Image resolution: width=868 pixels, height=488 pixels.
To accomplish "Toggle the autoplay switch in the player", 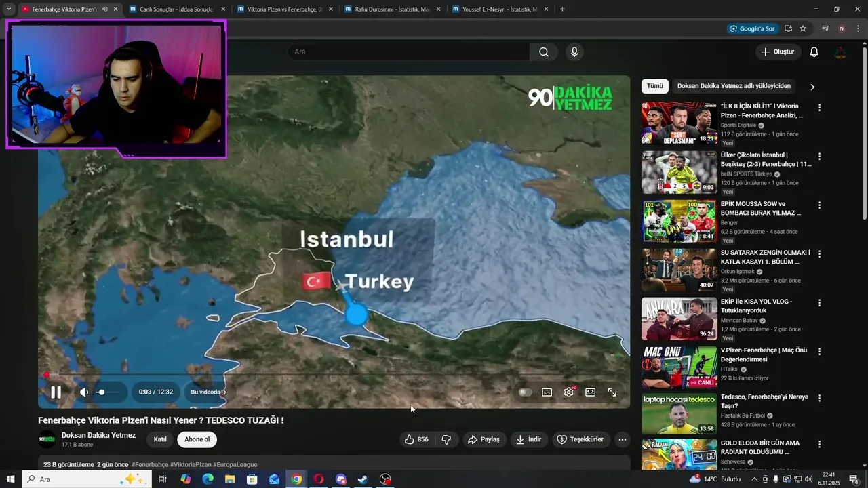I will click(524, 392).
